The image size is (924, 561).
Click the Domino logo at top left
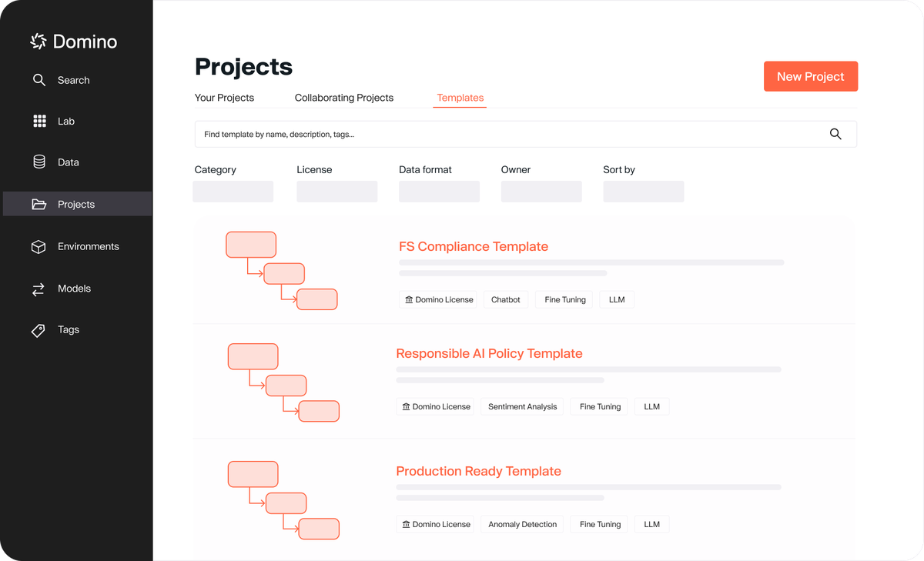click(x=74, y=42)
